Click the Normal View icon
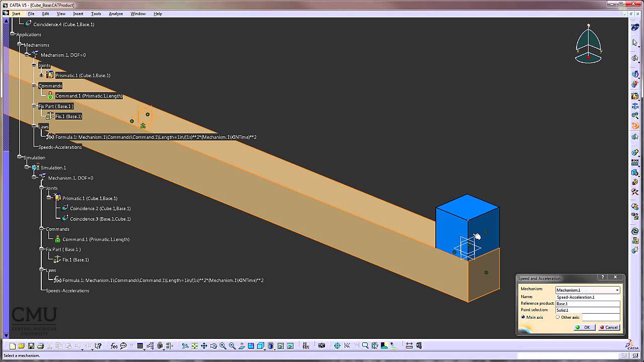Image resolution: width=644 pixels, height=362 pixels. coord(242,346)
